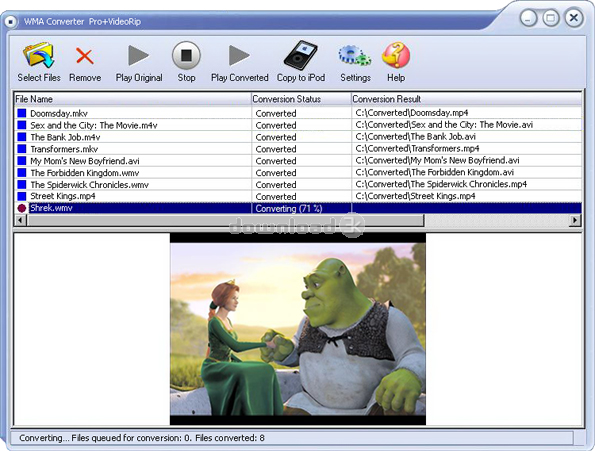
Task: Click blue status icon beside Doomsday.mkv
Action: (x=22, y=113)
